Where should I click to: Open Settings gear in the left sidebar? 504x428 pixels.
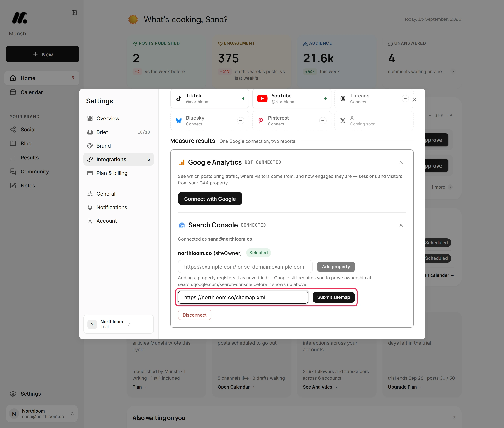click(42, 394)
